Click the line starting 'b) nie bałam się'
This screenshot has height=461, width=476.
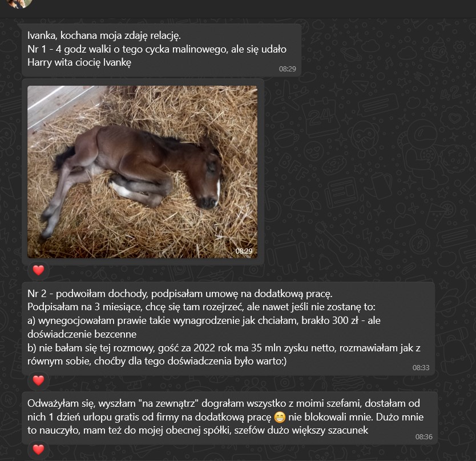pos(224,348)
